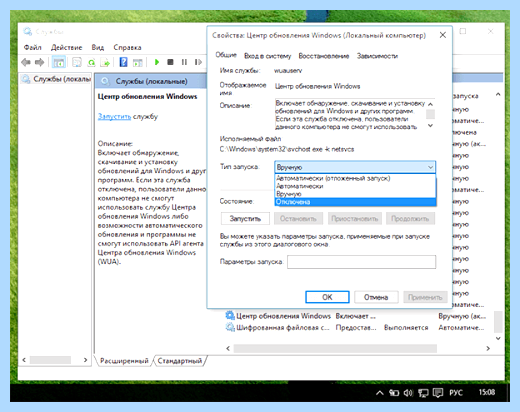Click the Запустить службу link
The height and width of the screenshot is (412, 520).
tap(114, 117)
